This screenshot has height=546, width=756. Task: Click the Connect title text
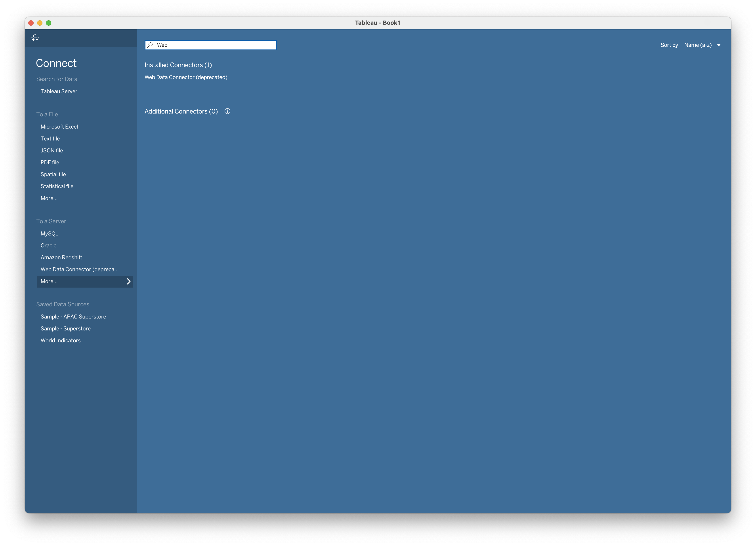coord(56,63)
